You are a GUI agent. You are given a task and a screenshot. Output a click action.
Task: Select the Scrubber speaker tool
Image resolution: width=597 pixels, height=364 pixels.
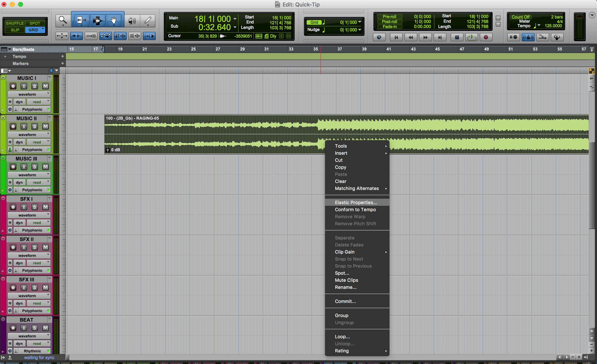click(132, 20)
